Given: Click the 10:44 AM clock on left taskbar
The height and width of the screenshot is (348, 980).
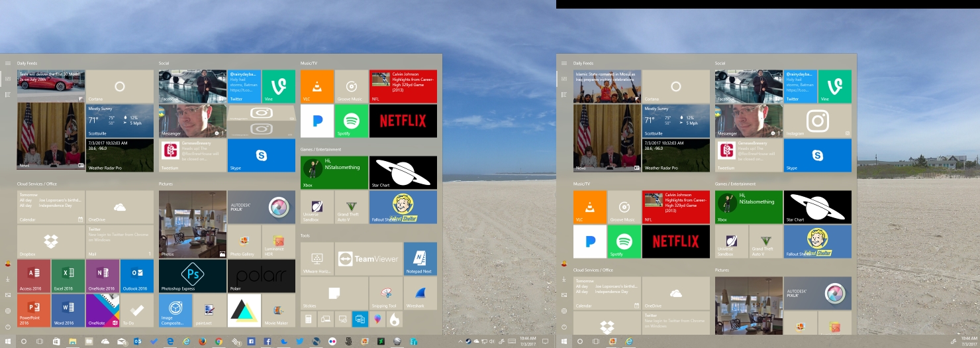Looking at the screenshot, I should (528, 341).
